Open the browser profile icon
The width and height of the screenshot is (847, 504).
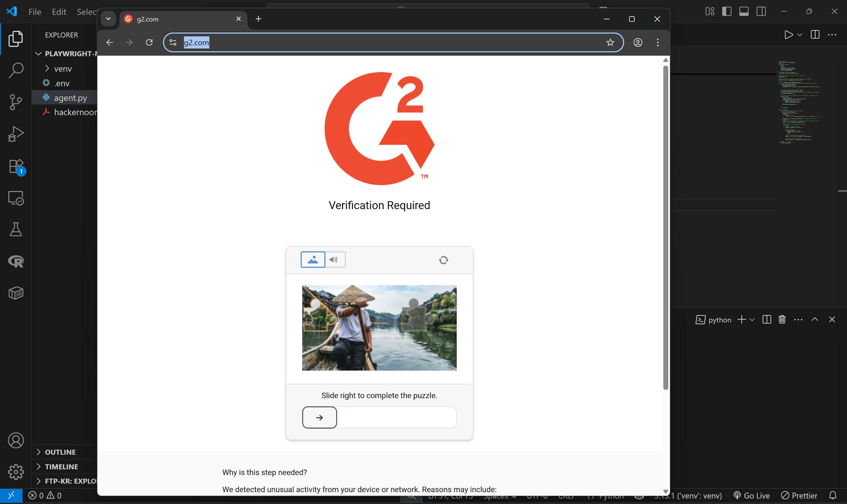[x=638, y=43]
